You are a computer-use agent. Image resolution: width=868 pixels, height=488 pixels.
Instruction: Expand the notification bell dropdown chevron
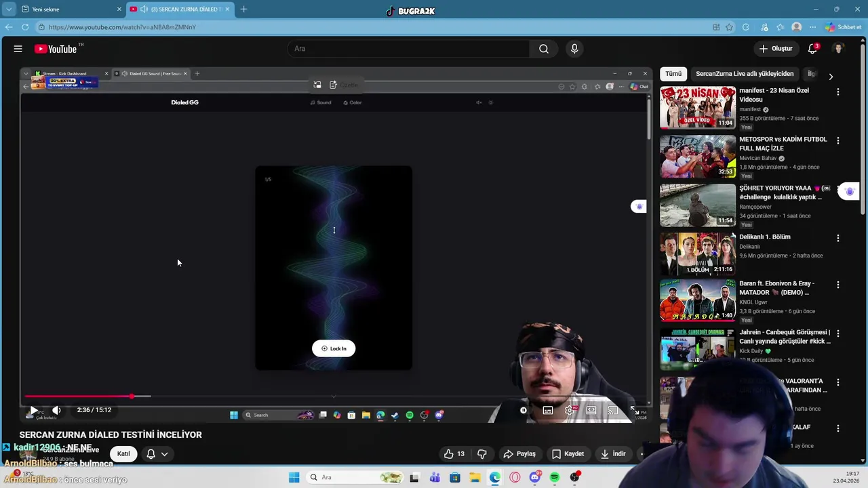coord(164,454)
